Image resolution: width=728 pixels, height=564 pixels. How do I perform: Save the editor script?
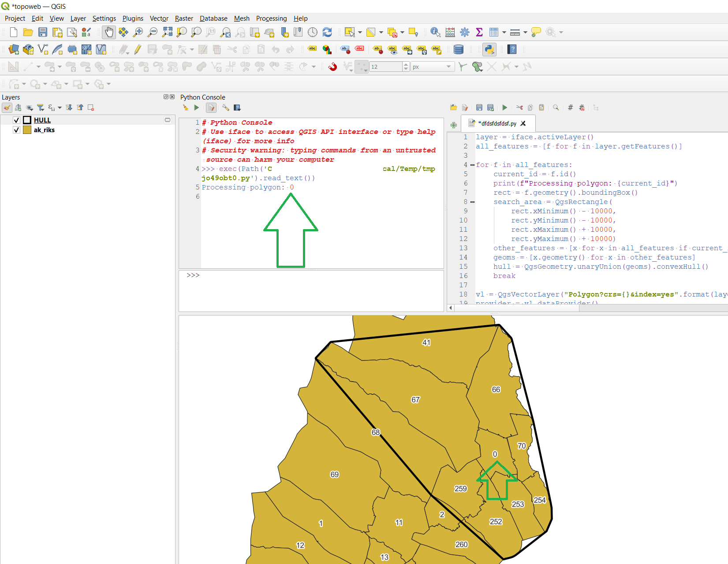tap(479, 108)
